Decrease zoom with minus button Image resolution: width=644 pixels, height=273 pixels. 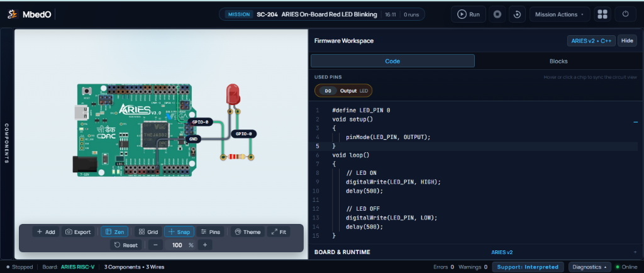[155, 245]
